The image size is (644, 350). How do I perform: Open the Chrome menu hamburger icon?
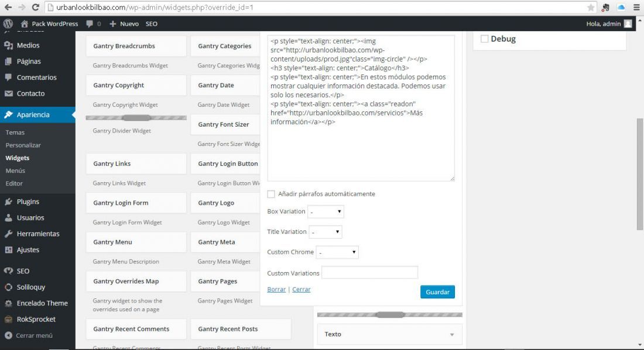(636, 8)
